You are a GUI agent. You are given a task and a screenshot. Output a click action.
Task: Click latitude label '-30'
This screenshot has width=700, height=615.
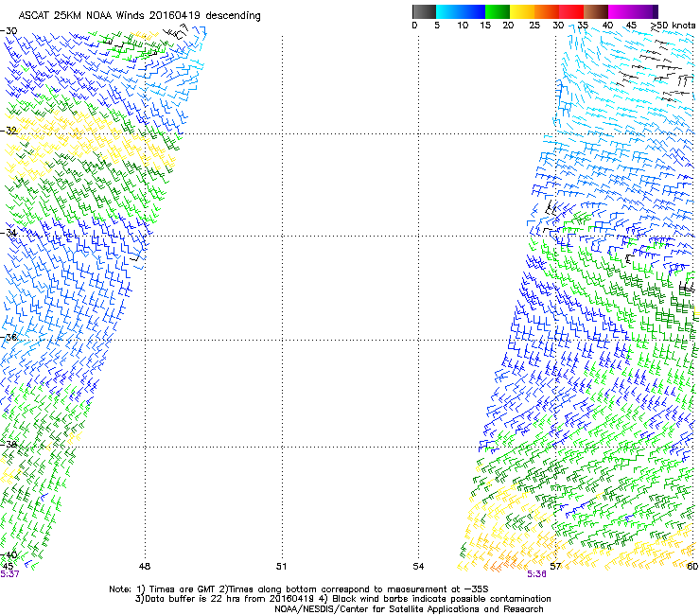pos(9,31)
